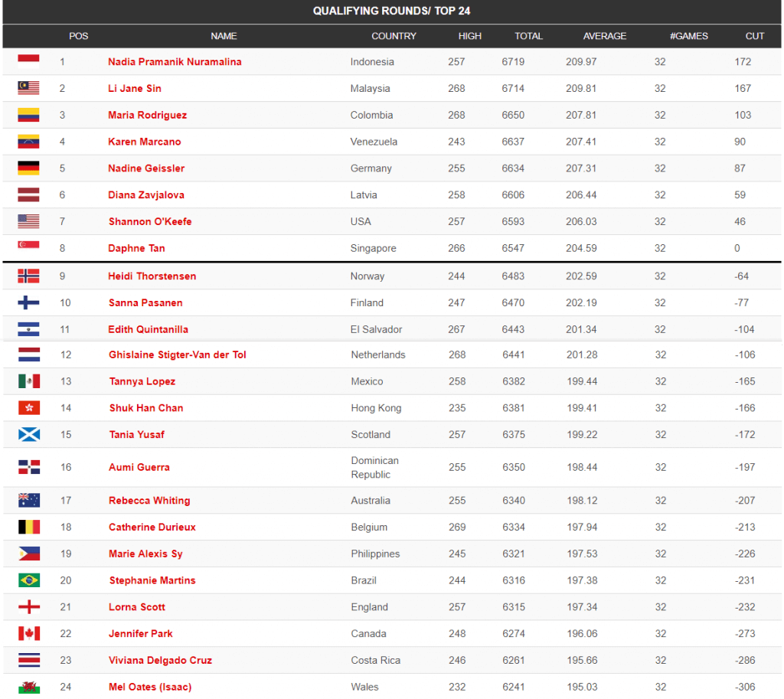Click the Australia flag icon

point(29,500)
